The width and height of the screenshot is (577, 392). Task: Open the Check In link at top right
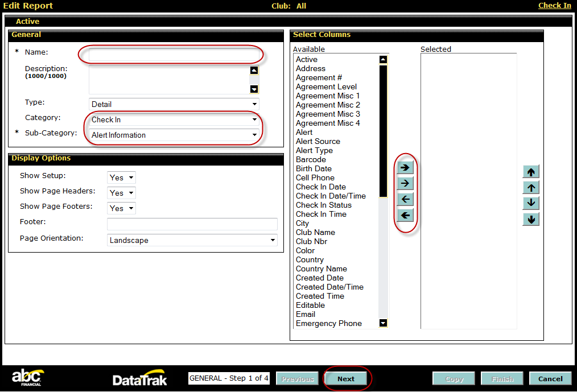click(x=554, y=6)
